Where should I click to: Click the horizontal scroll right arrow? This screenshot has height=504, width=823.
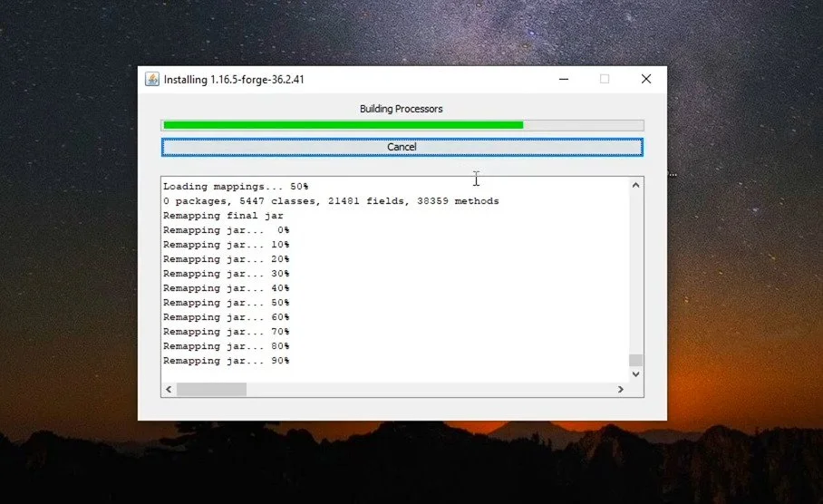(x=620, y=390)
